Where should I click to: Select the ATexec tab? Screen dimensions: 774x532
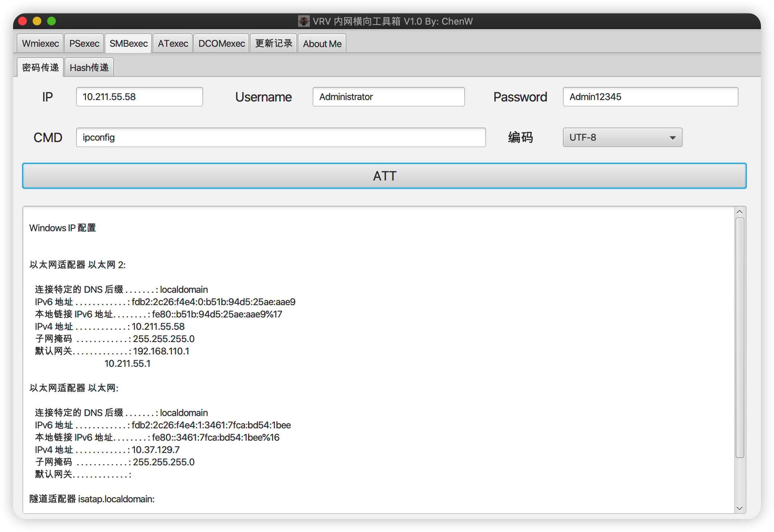173,43
